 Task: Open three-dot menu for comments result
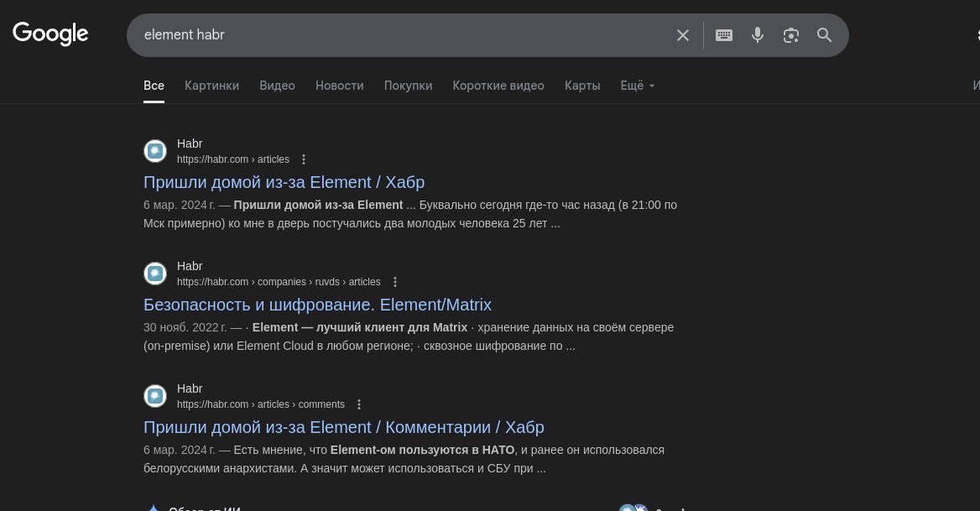pos(359,404)
